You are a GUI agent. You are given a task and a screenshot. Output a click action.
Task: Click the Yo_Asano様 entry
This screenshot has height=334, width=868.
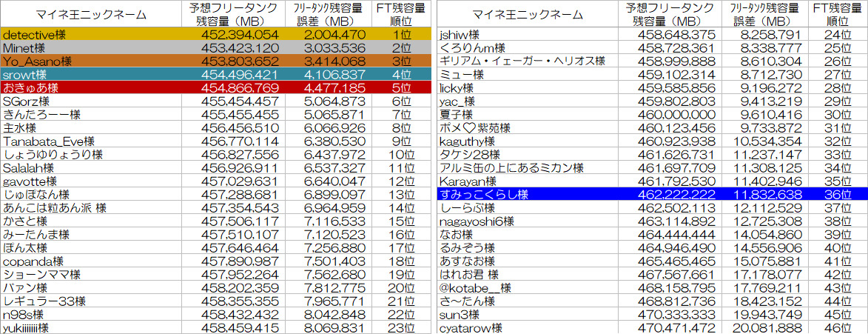coord(37,61)
